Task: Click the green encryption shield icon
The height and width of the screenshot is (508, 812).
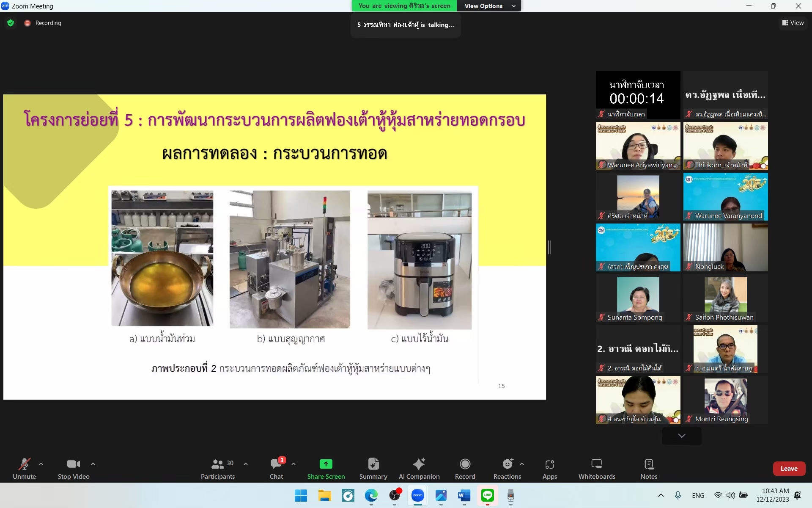Action: (x=11, y=23)
